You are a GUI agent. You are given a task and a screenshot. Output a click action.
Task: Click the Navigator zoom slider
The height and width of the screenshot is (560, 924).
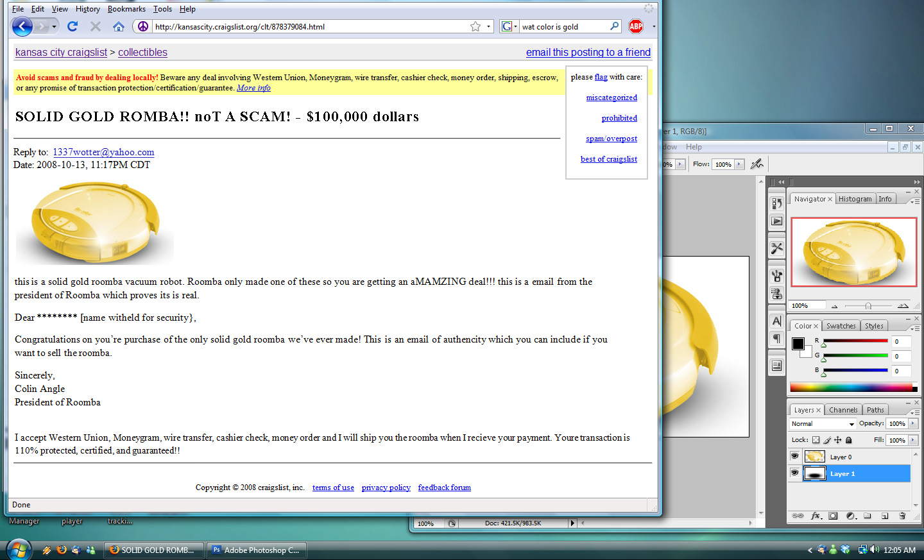pos(868,306)
